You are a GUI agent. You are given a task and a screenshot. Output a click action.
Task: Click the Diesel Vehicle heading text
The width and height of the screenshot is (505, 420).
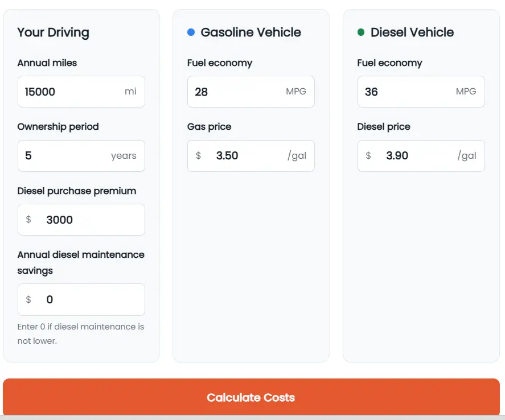pos(412,32)
